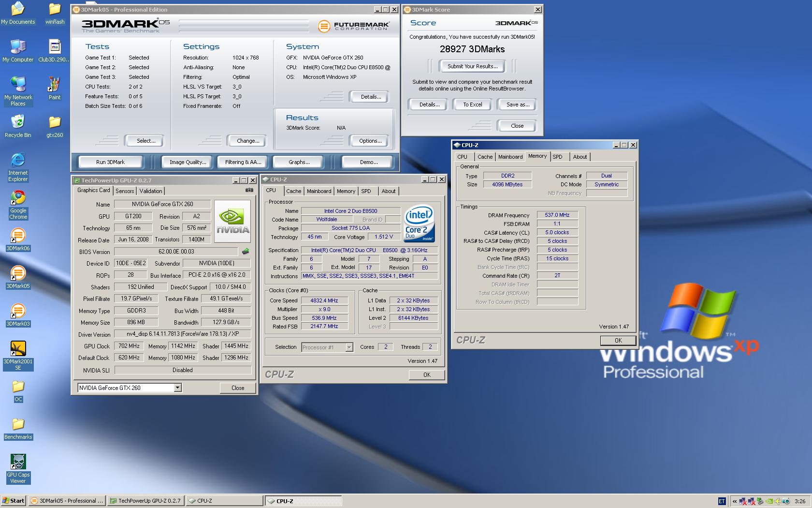Click the DRAM Frequency value 537.0 MHz
Image resolution: width=812 pixels, height=508 pixels.
tap(557, 215)
